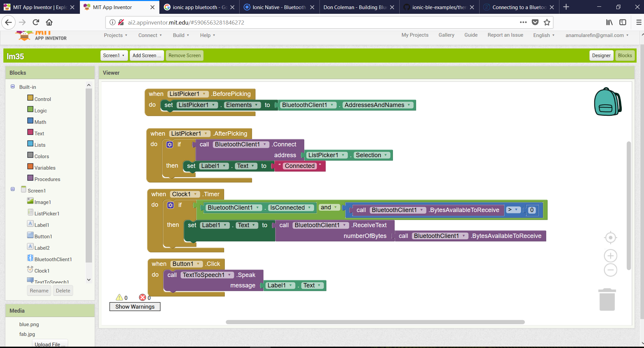Open the English language dropdown
Screen dimensions: 644x348
tap(544, 35)
